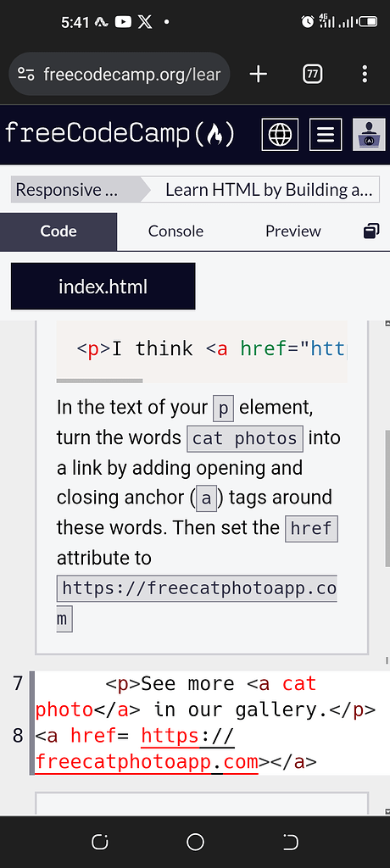
Task: Tap the user profile avatar
Action: (369, 135)
